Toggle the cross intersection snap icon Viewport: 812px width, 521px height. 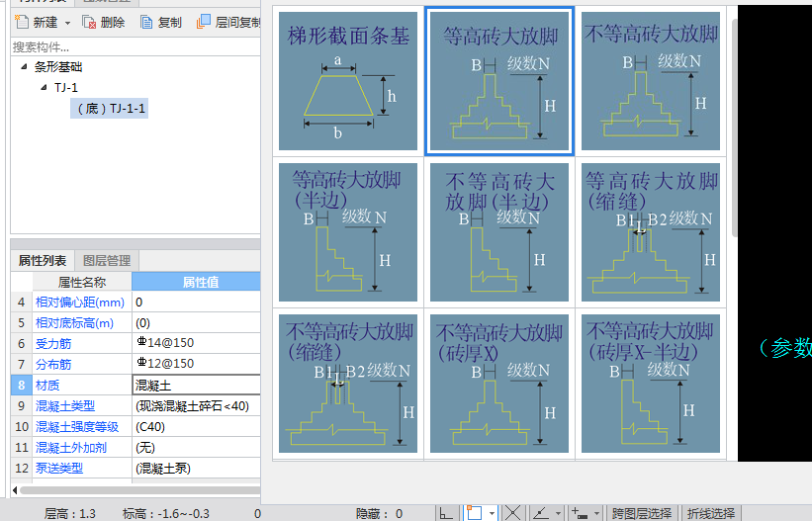(x=512, y=513)
